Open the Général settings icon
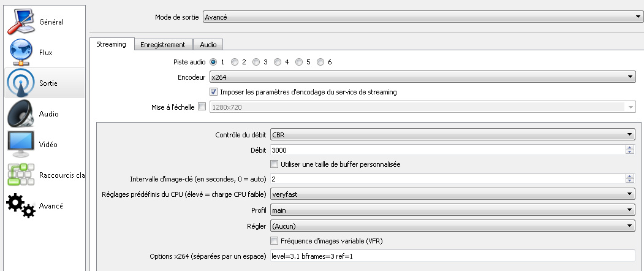Screen dimensions: 644x271 tap(21, 22)
